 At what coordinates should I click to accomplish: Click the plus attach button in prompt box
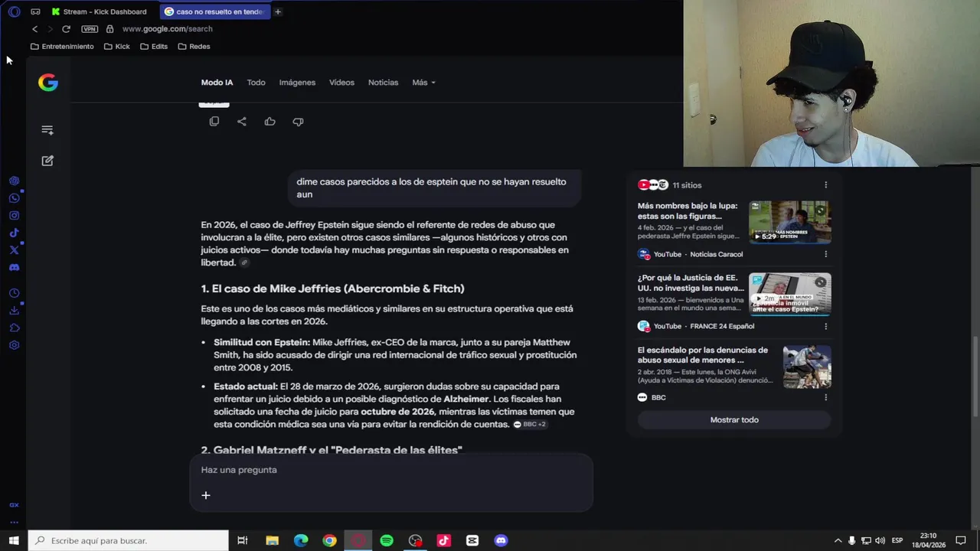[205, 495]
